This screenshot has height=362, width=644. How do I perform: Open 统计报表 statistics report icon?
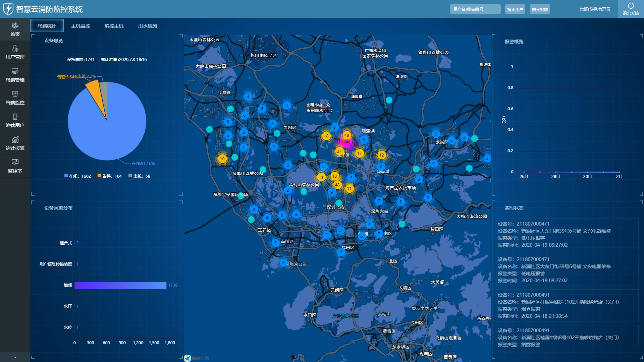tap(15, 140)
